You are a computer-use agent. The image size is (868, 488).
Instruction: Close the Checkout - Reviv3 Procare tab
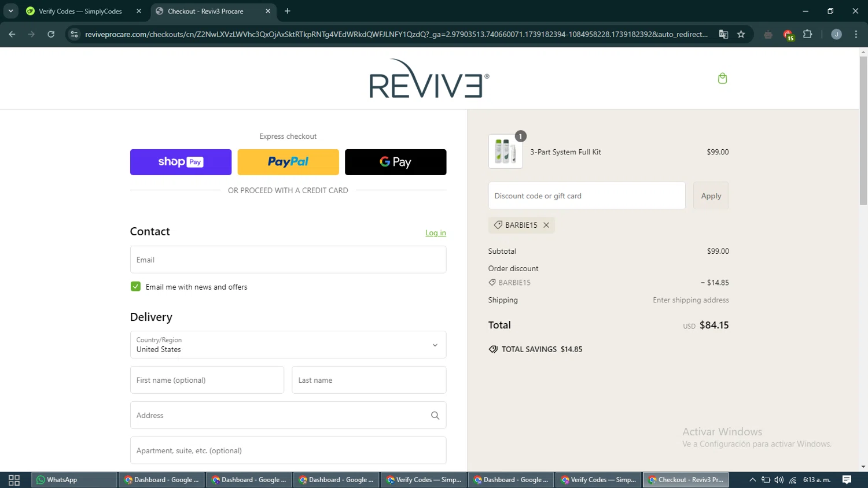click(x=268, y=11)
